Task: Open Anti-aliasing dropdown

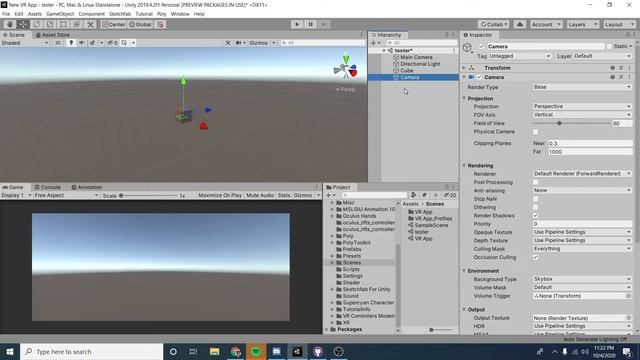Action: [x=582, y=191]
